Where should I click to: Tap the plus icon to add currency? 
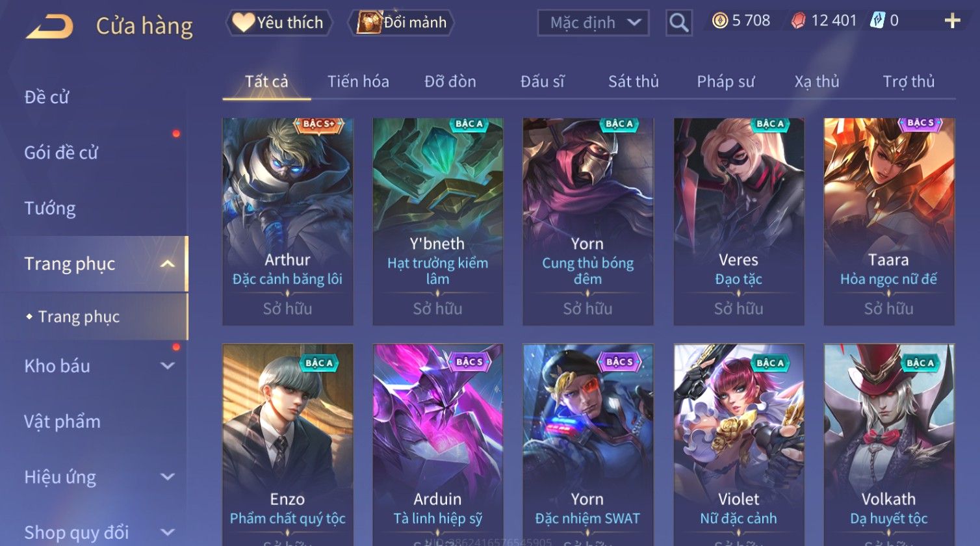pos(952,21)
